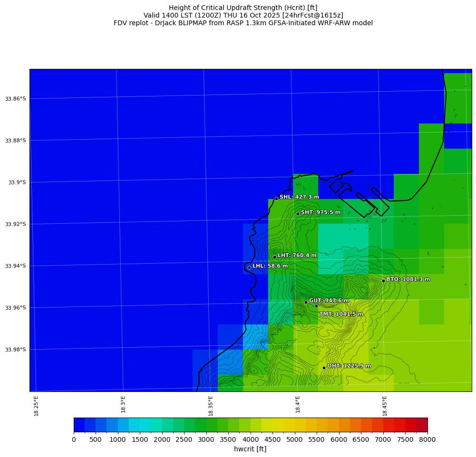
Task: Click the SHL station marker dot
Action: [x=276, y=199]
